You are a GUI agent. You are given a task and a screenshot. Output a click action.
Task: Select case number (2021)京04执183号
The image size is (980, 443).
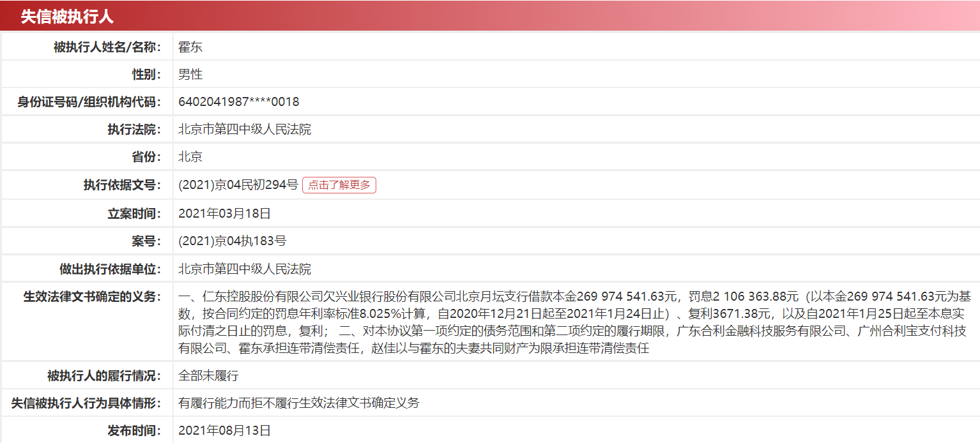233,241
